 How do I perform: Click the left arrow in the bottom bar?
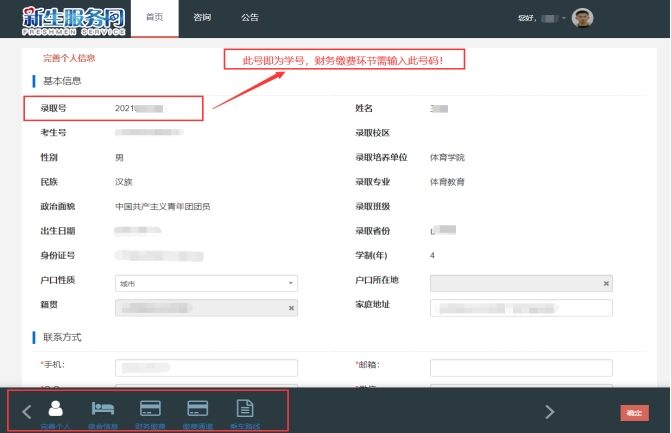tap(27, 411)
